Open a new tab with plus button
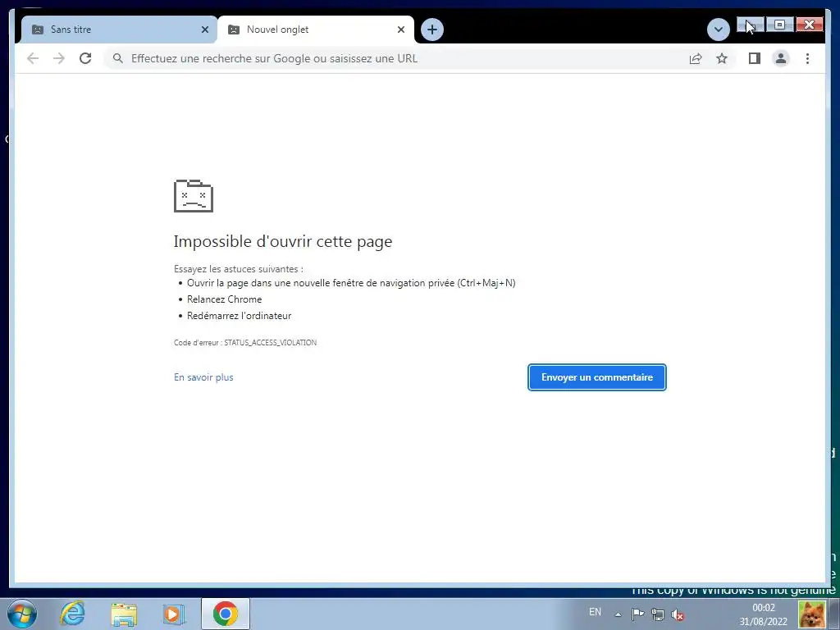The image size is (840, 630). pyautogui.click(x=432, y=30)
